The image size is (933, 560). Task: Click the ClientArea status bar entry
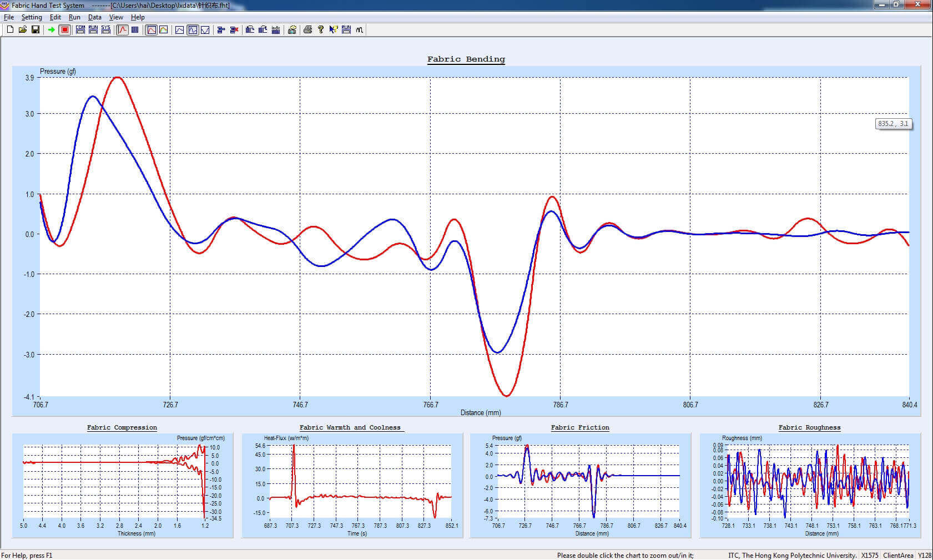(x=898, y=556)
